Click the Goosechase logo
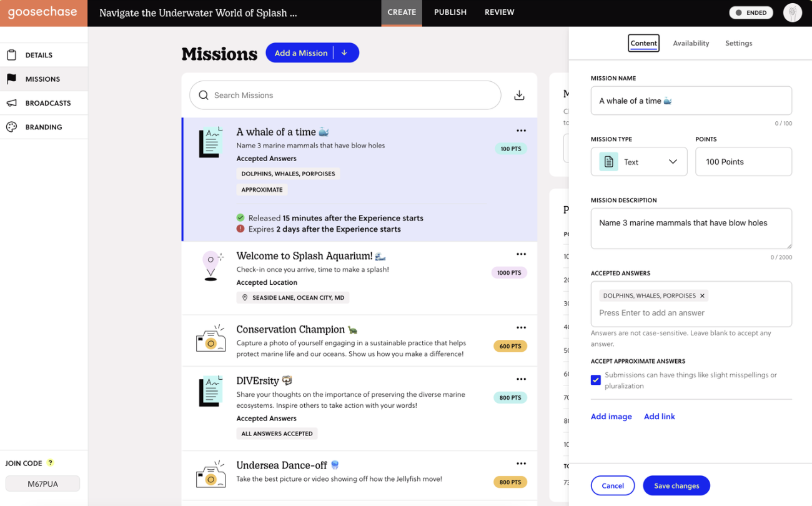The image size is (812, 506). (x=42, y=12)
